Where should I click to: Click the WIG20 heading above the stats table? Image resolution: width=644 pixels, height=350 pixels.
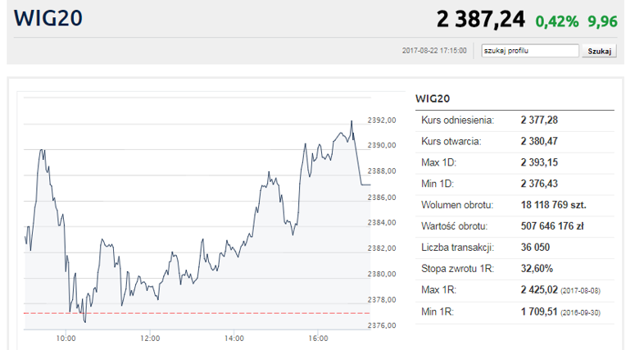point(433,98)
